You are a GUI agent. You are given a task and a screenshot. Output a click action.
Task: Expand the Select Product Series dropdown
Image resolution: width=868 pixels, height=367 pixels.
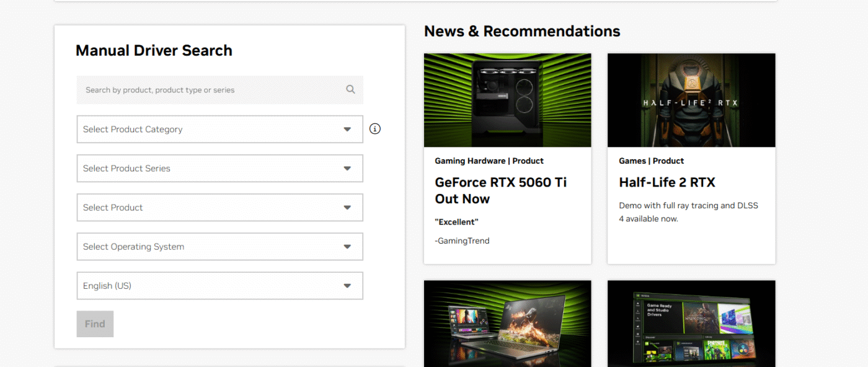[220, 168]
